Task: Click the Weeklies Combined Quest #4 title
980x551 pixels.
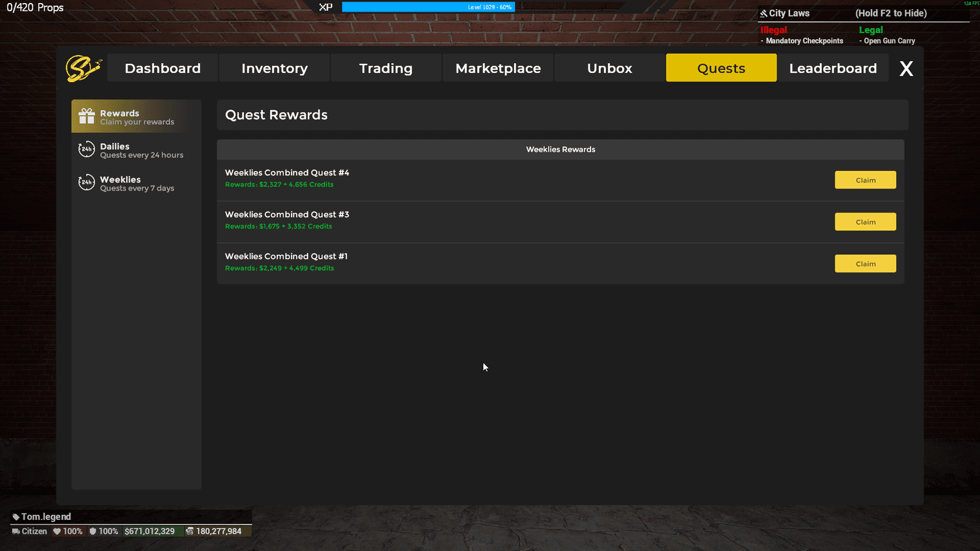Action: pos(287,173)
